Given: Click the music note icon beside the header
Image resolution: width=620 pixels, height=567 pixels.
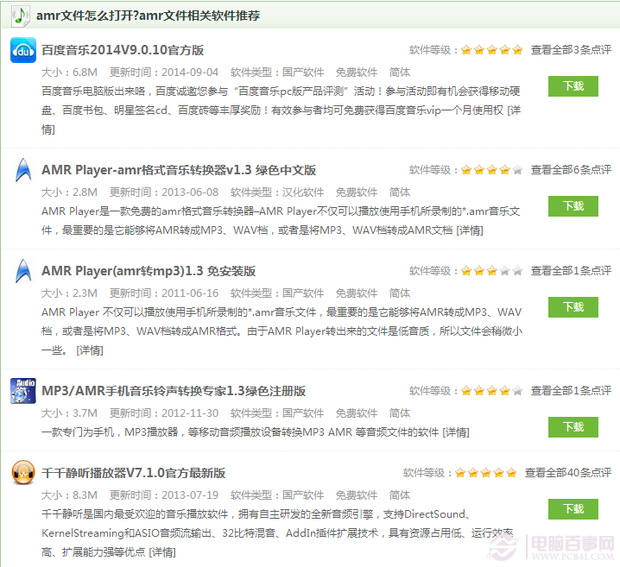Looking at the screenshot, I should coord(20,16).
